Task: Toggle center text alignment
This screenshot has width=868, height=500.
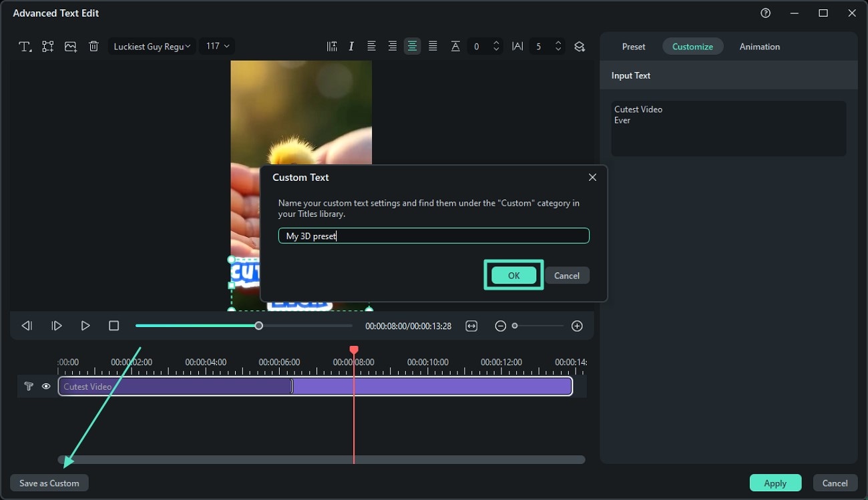Action: coord(413,46)
